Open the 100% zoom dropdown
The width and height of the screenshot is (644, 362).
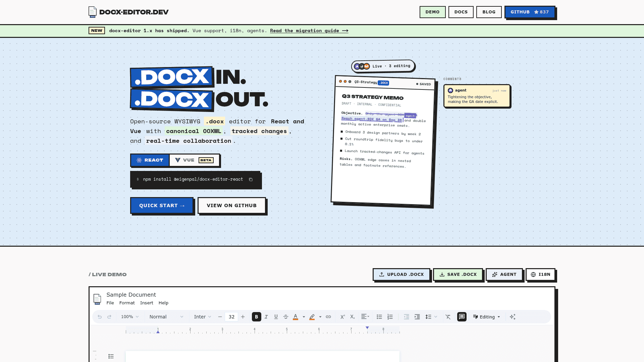coord(130,317)
